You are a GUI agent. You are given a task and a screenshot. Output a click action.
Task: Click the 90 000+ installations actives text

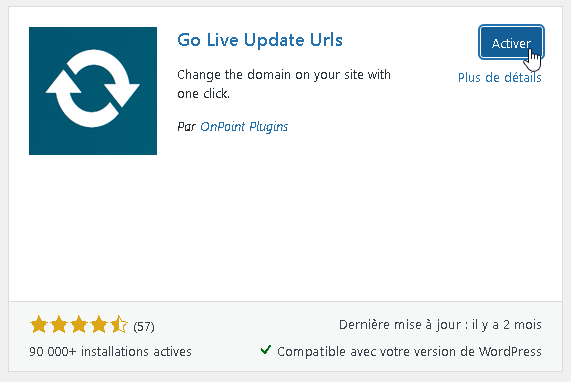coord(110,351)
